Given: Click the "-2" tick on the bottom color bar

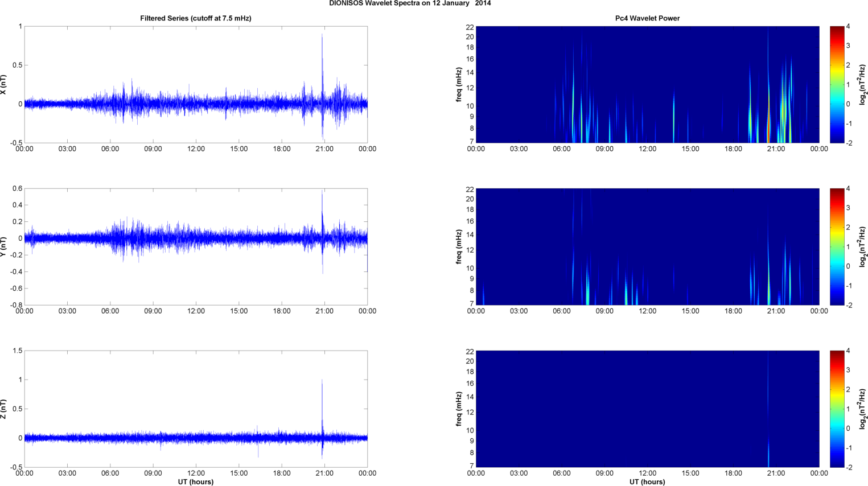Looking at the screenshot, I should tap(849, 467).
